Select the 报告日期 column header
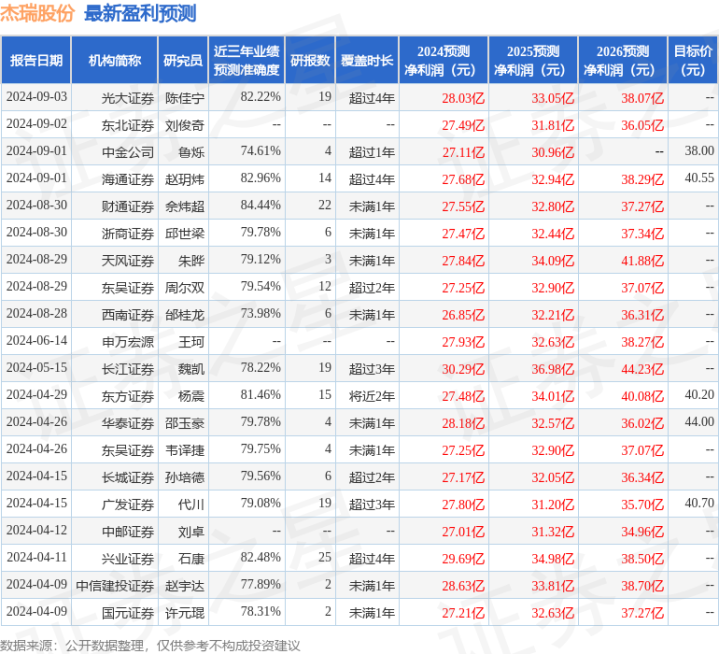This screenshot has width=719, height=654. (36, 60)
